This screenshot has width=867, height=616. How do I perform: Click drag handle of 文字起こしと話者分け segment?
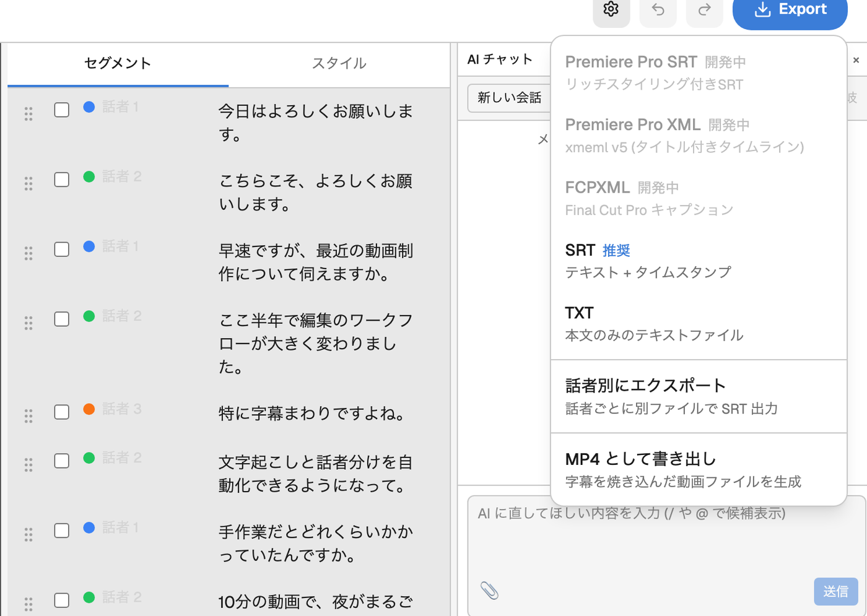pyautogui.click(x=28, y=465)
